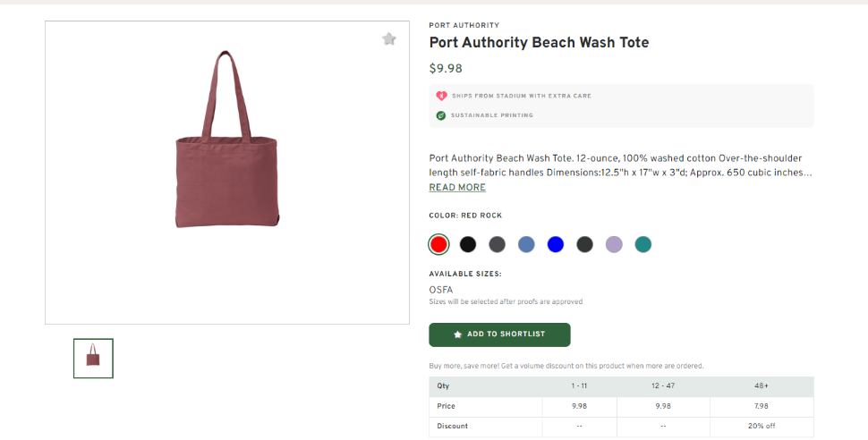Expand description with Read More link
The image size is (868, 440).
pyautogui.click(x=457, y=188)
